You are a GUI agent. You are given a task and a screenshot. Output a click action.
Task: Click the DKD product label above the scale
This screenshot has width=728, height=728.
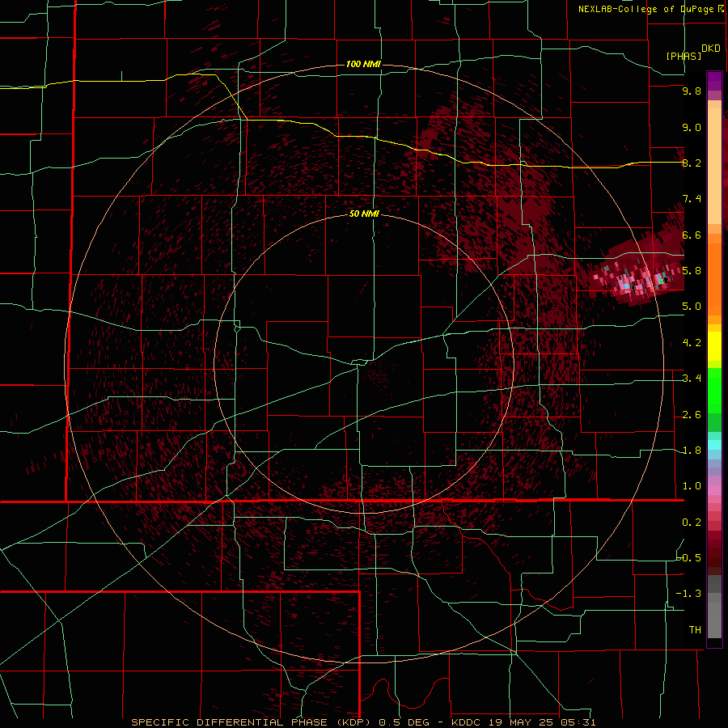click(x=711, y=49)
